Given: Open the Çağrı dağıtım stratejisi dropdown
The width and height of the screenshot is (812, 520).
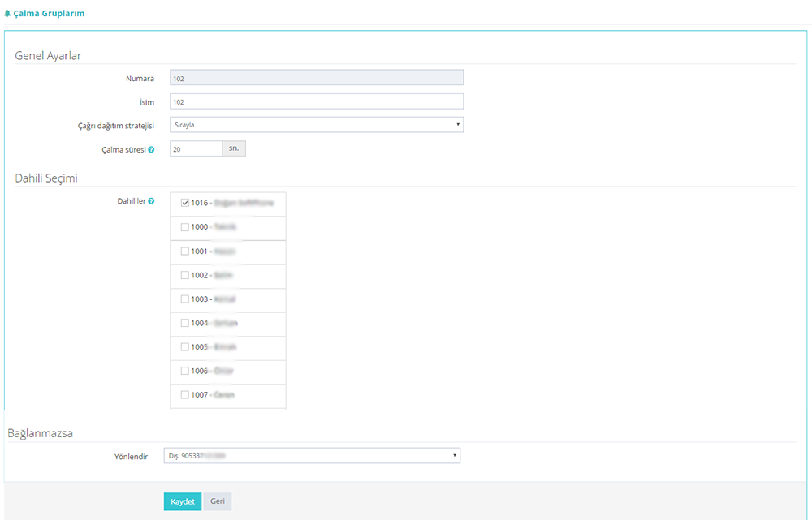Looking at the screenshot, I should point(316,125).
